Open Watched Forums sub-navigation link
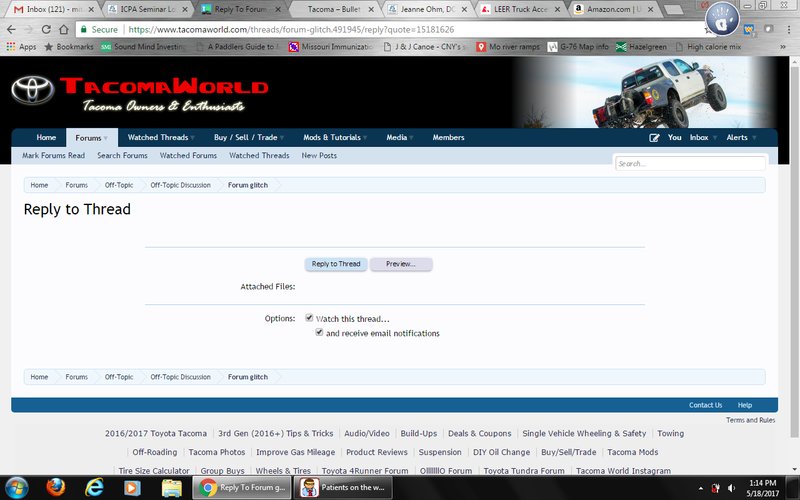The image size is (800, 500). [x=188, y=156]
